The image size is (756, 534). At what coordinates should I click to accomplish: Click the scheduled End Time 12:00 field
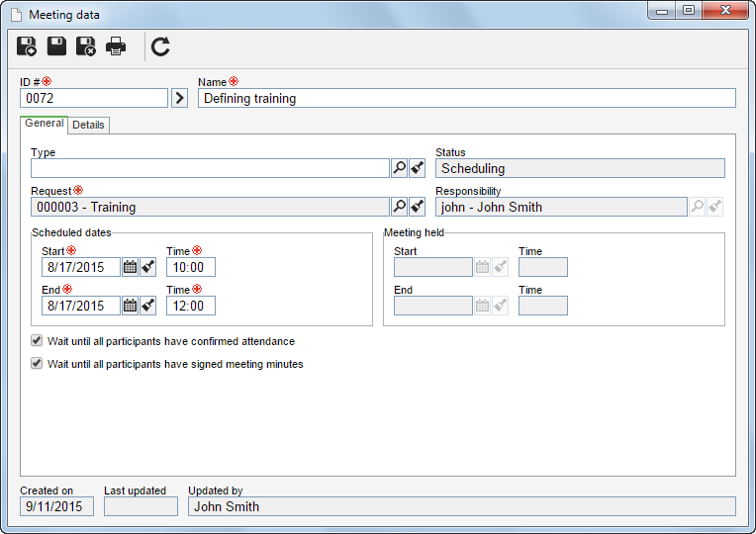(x=191, y=306)
